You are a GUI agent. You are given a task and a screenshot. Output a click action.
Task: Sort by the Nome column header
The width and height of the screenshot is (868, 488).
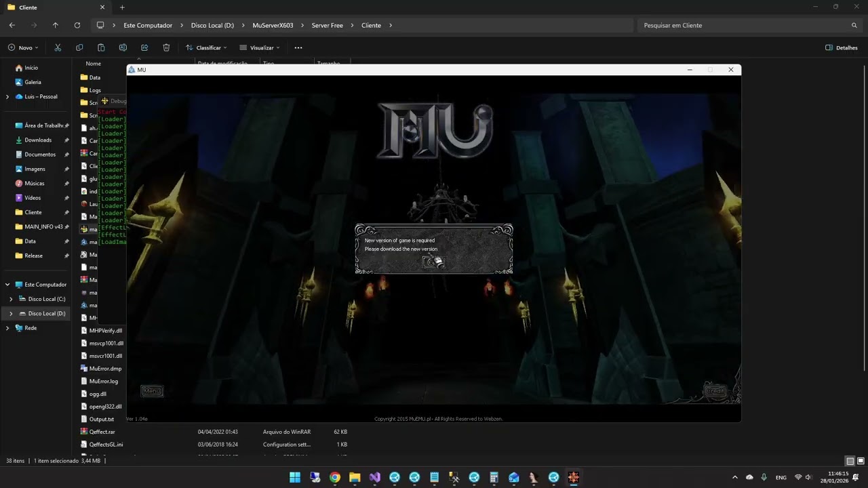[x=93, y=64]
